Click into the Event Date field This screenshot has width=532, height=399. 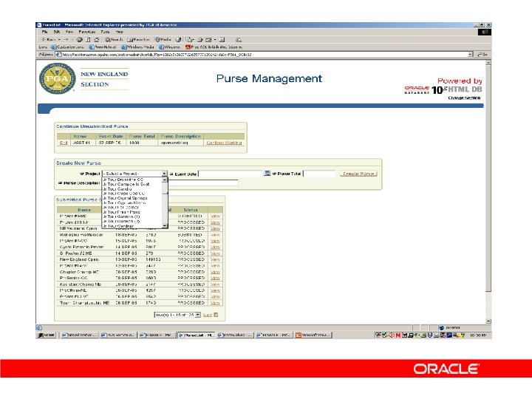click(x=231, y=174)
